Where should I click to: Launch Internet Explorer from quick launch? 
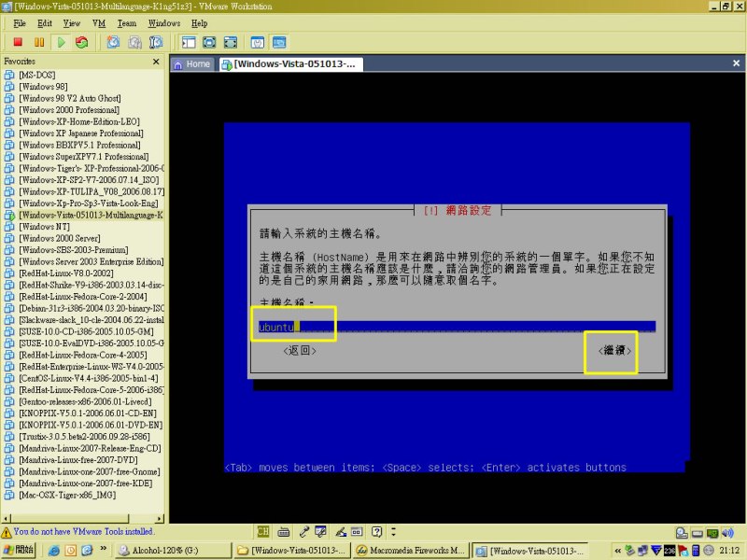tap(54, 551)
